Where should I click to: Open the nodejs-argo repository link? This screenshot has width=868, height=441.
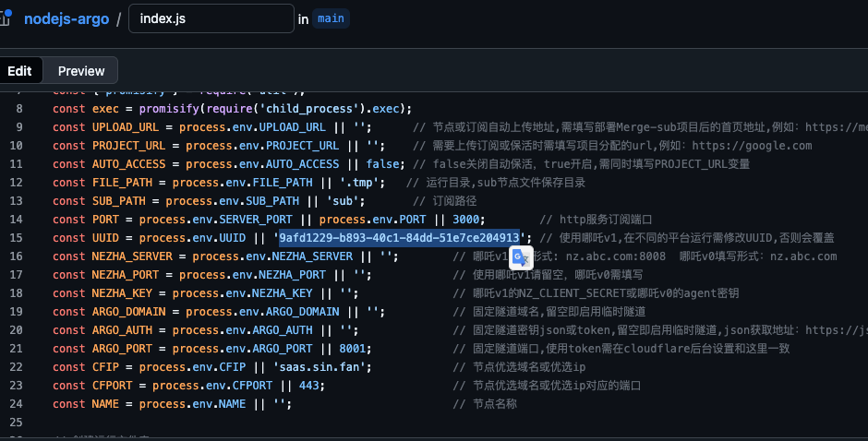66,18
